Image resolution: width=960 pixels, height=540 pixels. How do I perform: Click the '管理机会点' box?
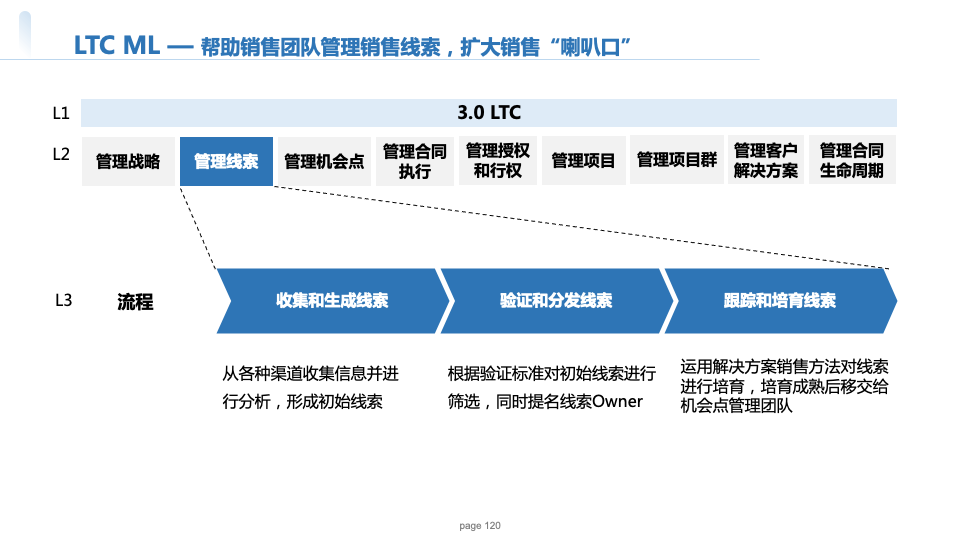[324, 161]
